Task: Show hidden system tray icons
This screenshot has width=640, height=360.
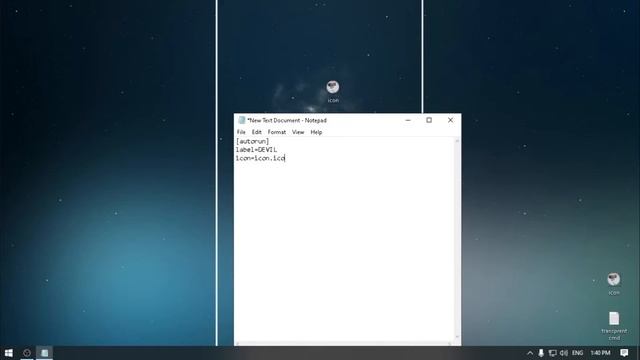Action: 530,353
